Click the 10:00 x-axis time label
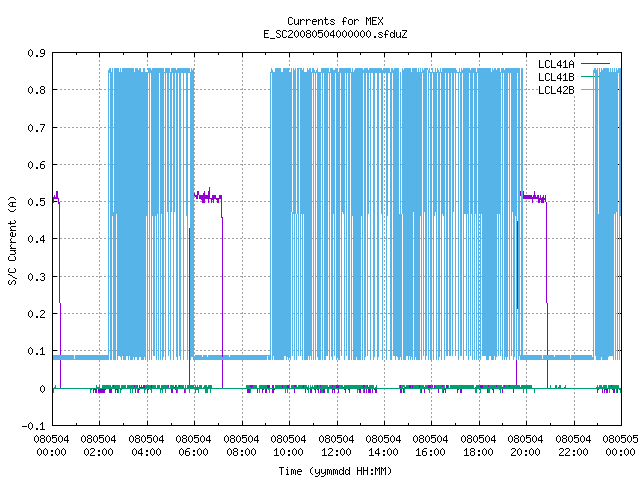The height and width of the screenshot is (480, 640). (x=288, y=452)
